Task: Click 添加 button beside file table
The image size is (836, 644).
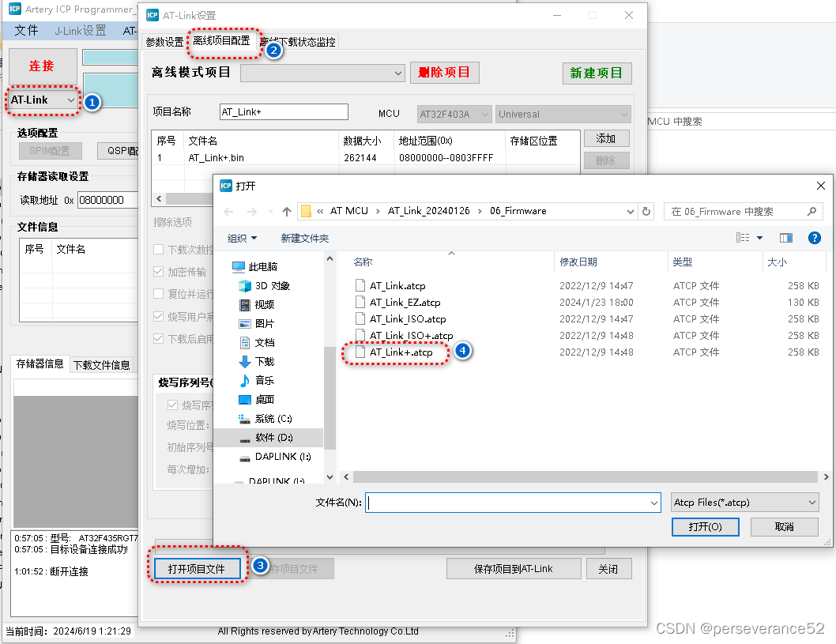Action: tap(606, 138)
